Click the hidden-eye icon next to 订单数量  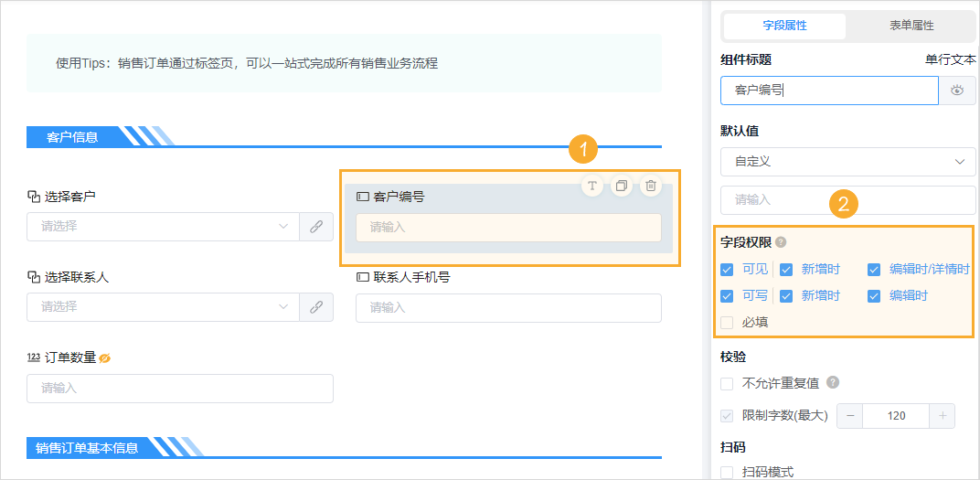point(105,357)
